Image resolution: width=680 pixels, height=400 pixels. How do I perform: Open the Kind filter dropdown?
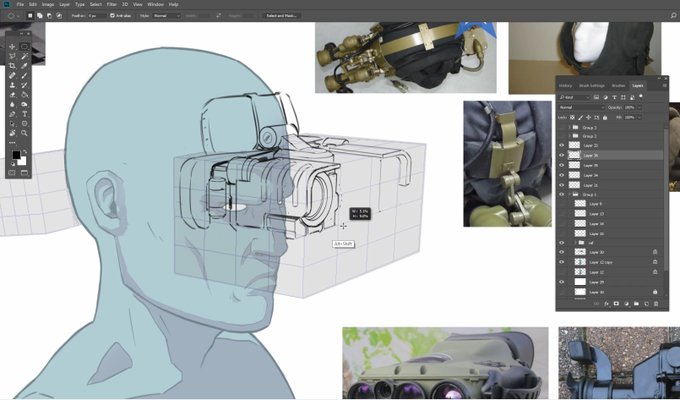(575, 98)
